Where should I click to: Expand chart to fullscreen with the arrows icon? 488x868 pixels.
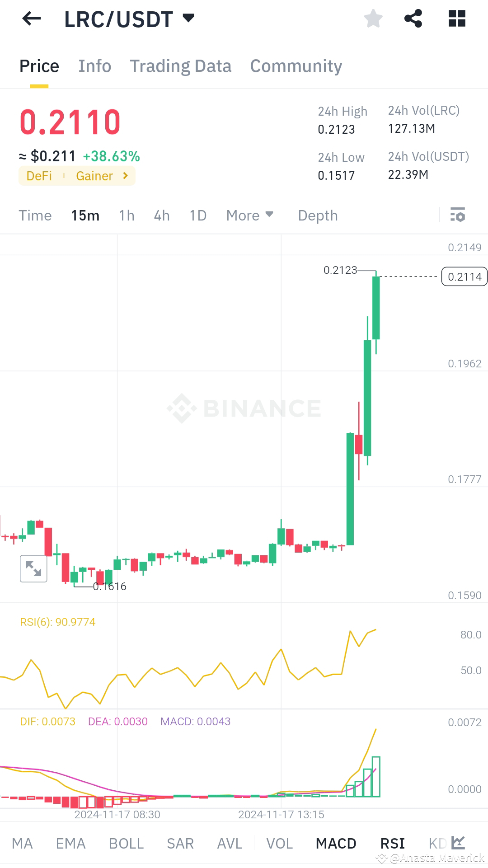tap(33, 568)
